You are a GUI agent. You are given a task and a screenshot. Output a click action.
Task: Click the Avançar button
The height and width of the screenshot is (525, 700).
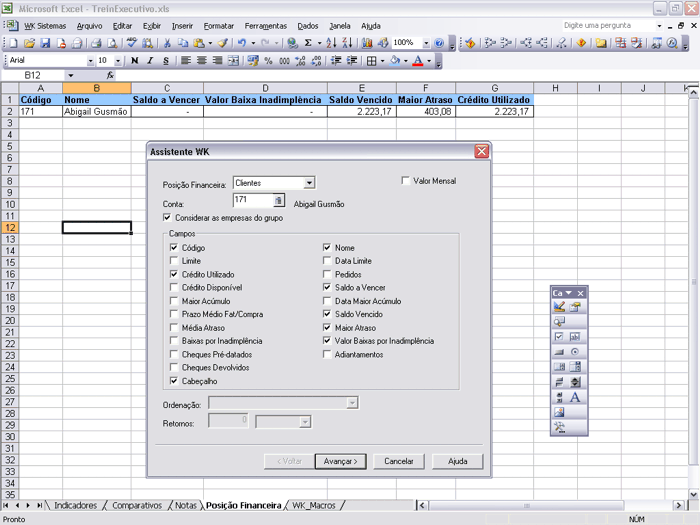[x=340, y=461]
